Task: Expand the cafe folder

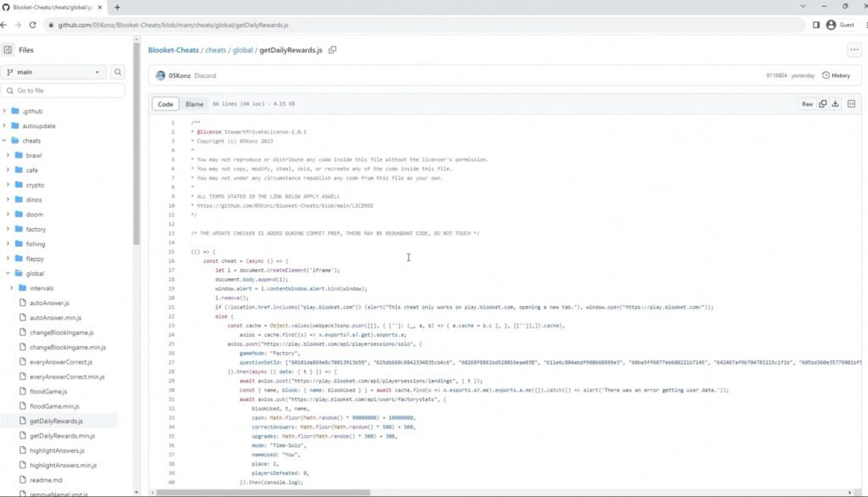Action: click(x=8, y=170)
